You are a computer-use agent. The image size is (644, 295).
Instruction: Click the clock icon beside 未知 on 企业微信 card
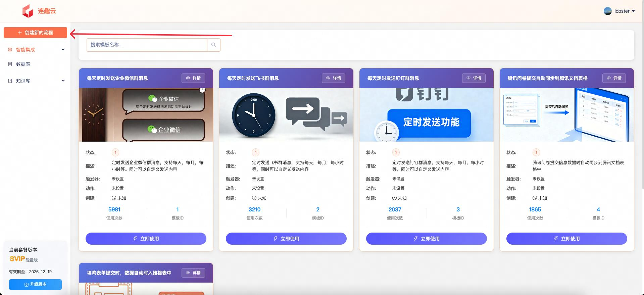tap(114, 198)
